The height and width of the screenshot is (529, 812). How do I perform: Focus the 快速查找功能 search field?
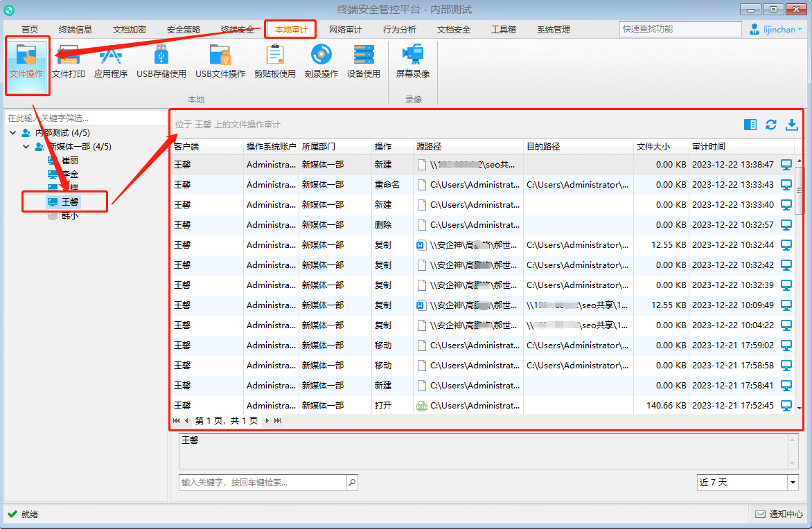(x=680, y=29)
